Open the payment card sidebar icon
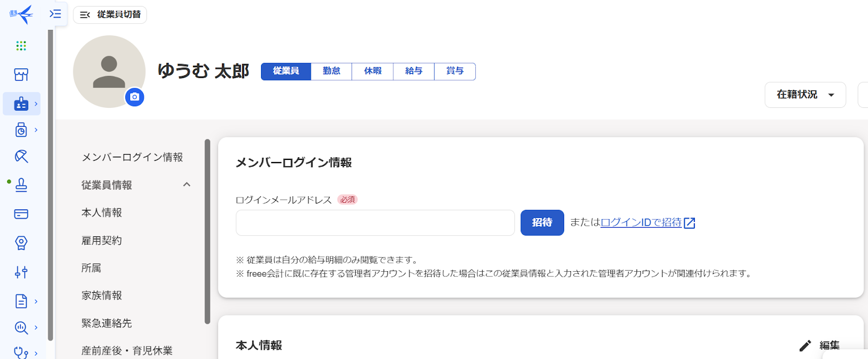The width and height of the screenshot is (868, 359). pyautogui.click(x=21, y=214)
